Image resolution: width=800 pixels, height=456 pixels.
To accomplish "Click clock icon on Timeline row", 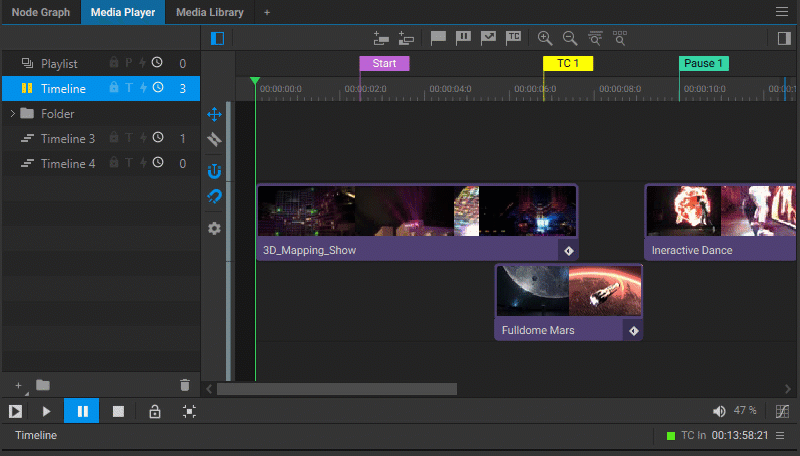I will (x=158, y=87).
